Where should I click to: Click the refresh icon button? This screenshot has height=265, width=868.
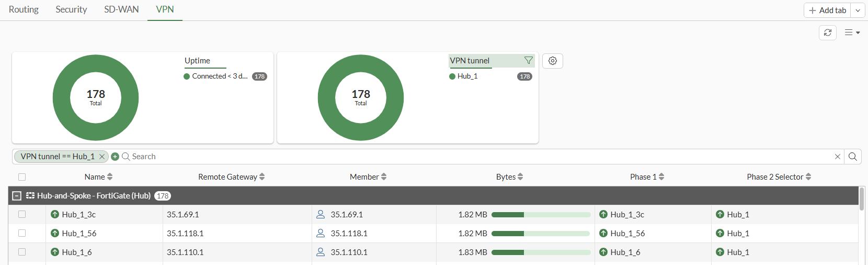[828, 32]
